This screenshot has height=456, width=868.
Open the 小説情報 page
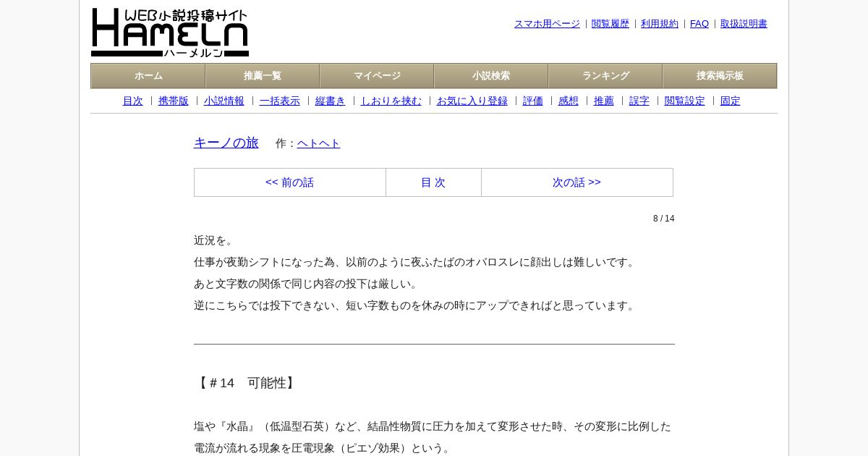coord(224,101)
